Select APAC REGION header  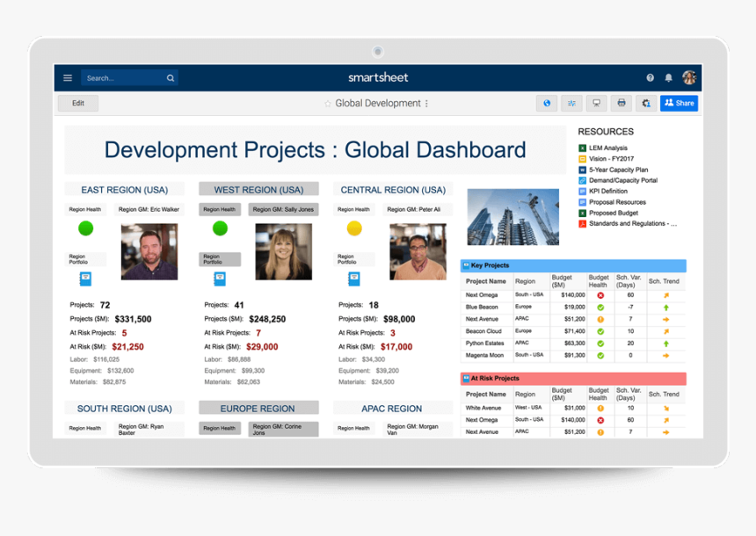coord(393,409)
